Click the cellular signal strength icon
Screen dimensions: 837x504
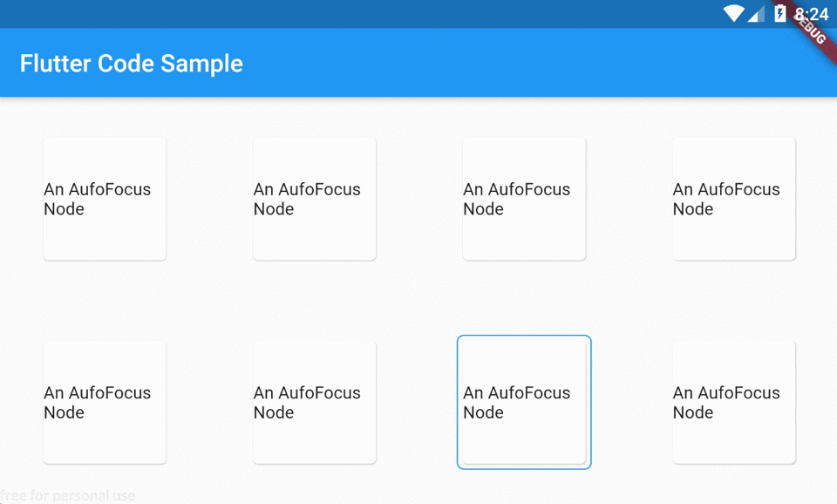click(757, 14)
